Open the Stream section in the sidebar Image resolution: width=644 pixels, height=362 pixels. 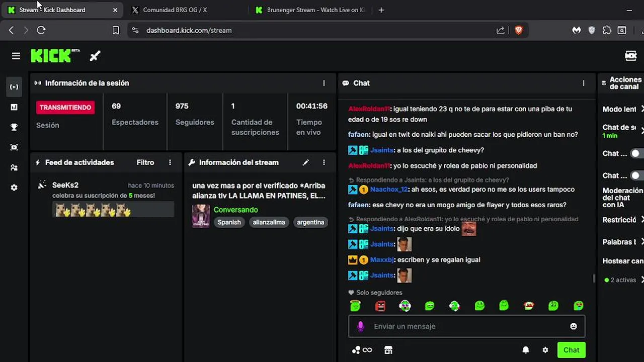(x=14, y=87)
